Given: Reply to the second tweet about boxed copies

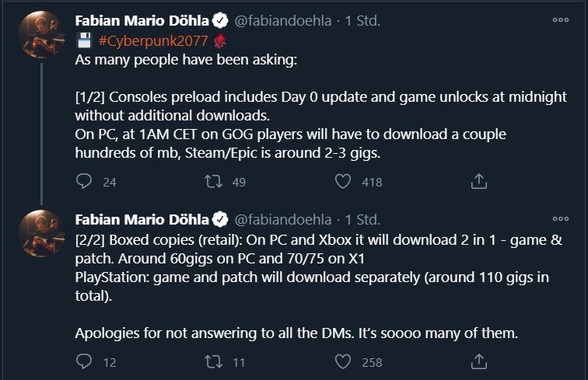Looking at the screenshot, I should click(x=85, y=361).
